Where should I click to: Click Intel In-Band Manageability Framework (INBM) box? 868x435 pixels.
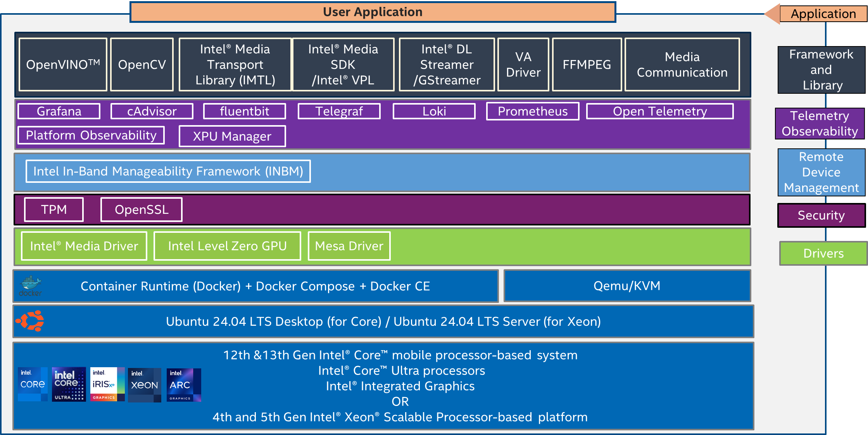click(168, 171)
